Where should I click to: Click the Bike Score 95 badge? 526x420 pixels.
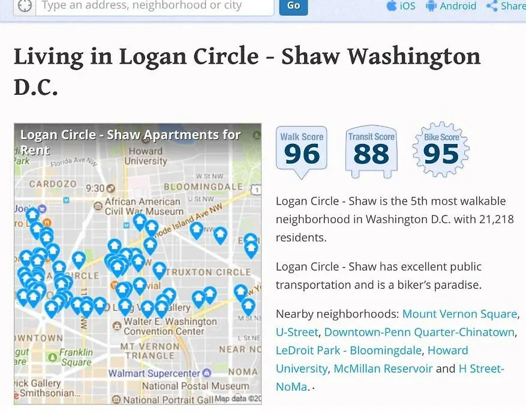pos(441,149)
